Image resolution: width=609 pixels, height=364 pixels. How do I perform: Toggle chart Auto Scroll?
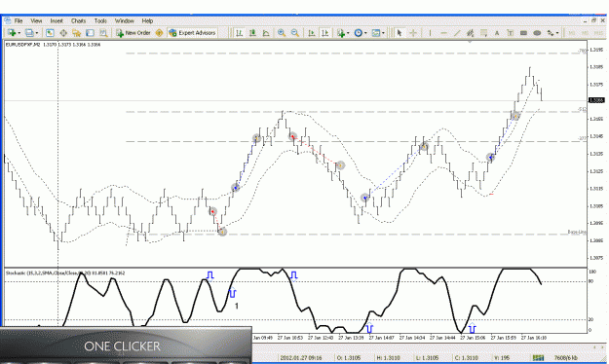click(x=312, y=33)
